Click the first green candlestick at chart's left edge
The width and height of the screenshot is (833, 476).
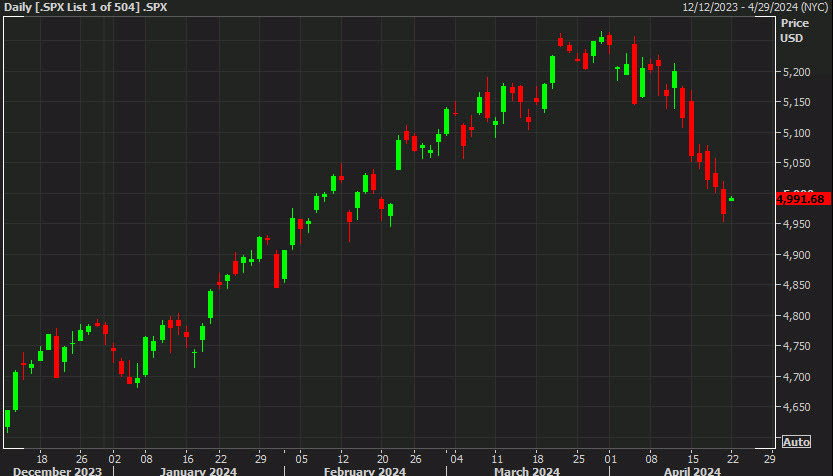coord(7,419)
